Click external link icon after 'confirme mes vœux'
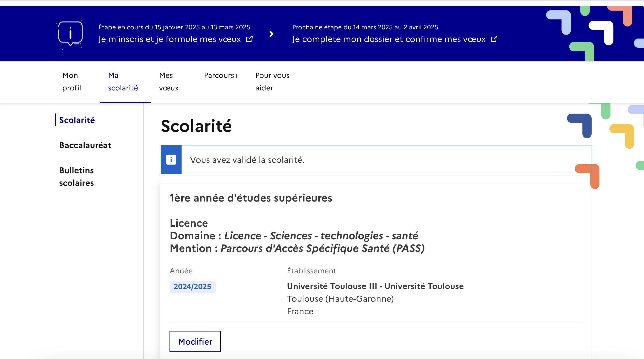Viewport: 644px width, 359px height. 494,39
